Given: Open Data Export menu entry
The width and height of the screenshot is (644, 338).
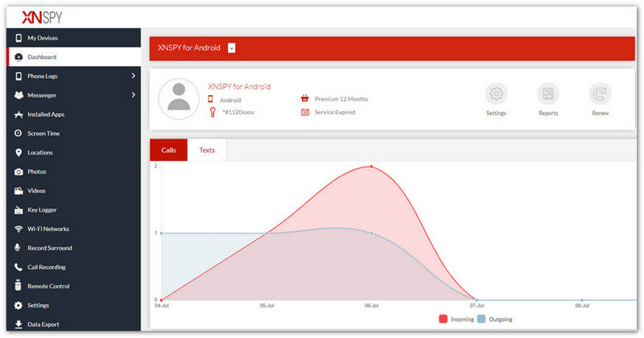Looking at the screenshot, I should (73, 324).
